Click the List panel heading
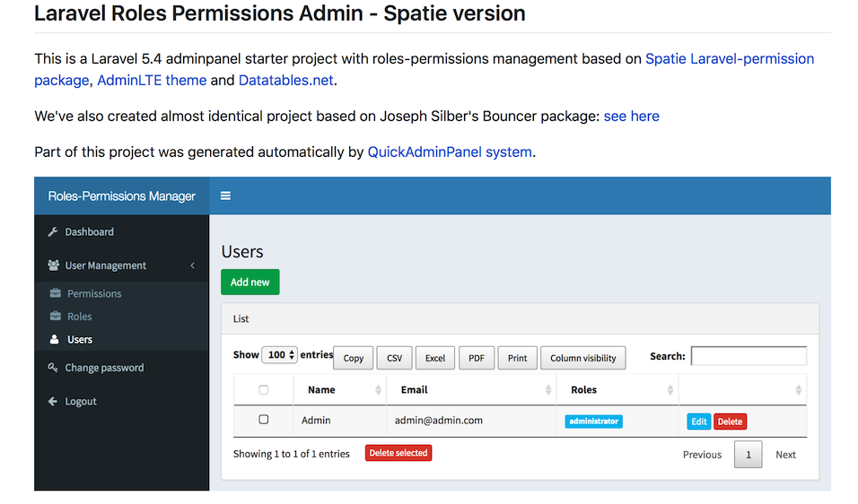858x504 pixels. pos(241,318)
